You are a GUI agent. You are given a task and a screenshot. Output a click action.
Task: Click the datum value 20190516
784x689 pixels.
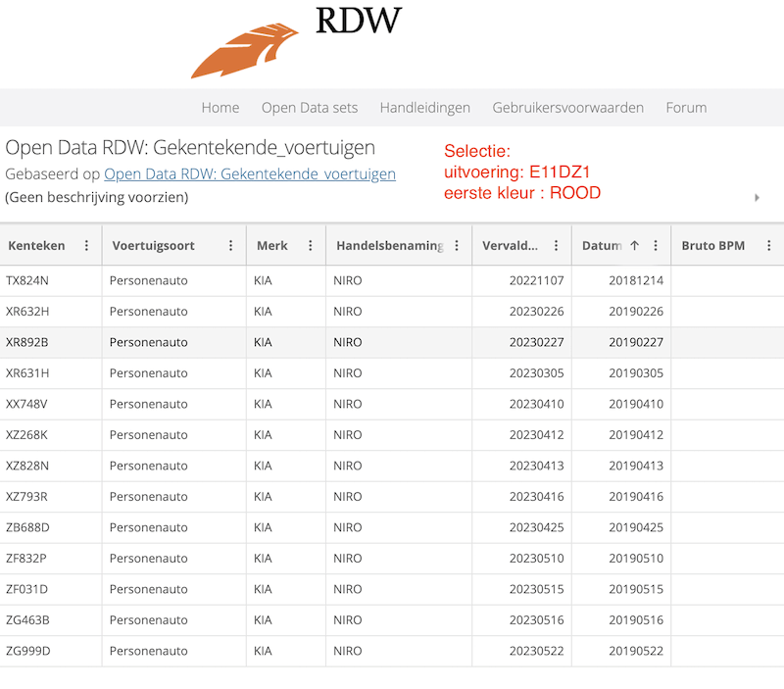tap(636, 620)
